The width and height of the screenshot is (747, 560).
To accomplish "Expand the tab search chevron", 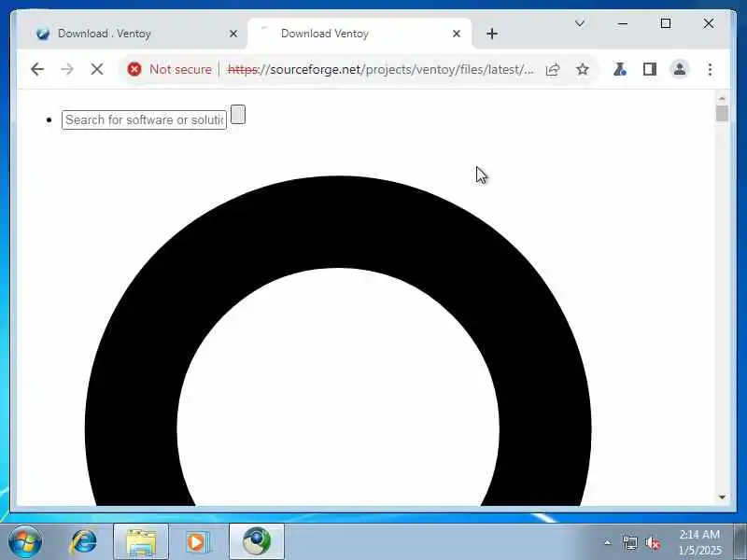I will 580,23.
